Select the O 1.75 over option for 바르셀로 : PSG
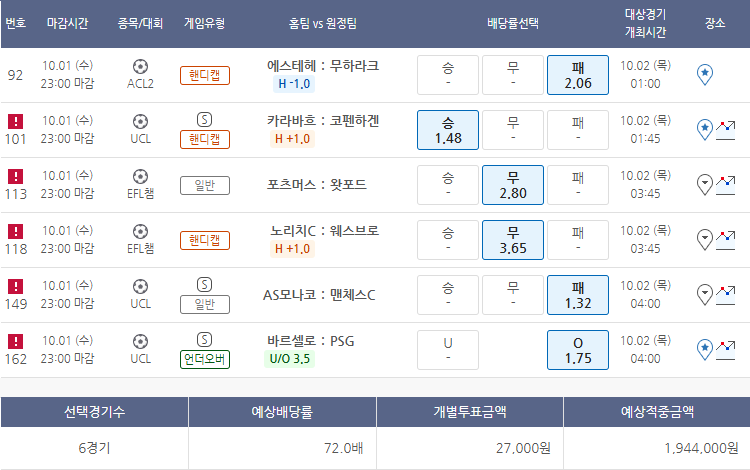This screenshot has width=750, height=470. pyautogui.click(x=577, y=350)
